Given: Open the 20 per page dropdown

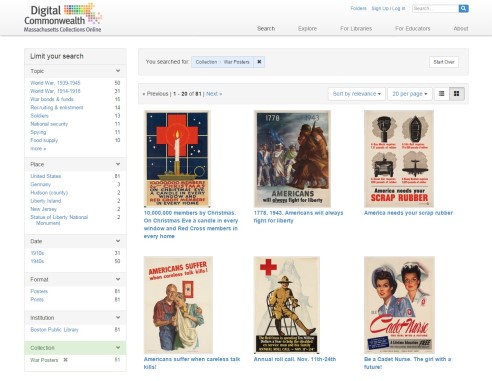Looking at the screenshot, I should (x=410, y=94).
